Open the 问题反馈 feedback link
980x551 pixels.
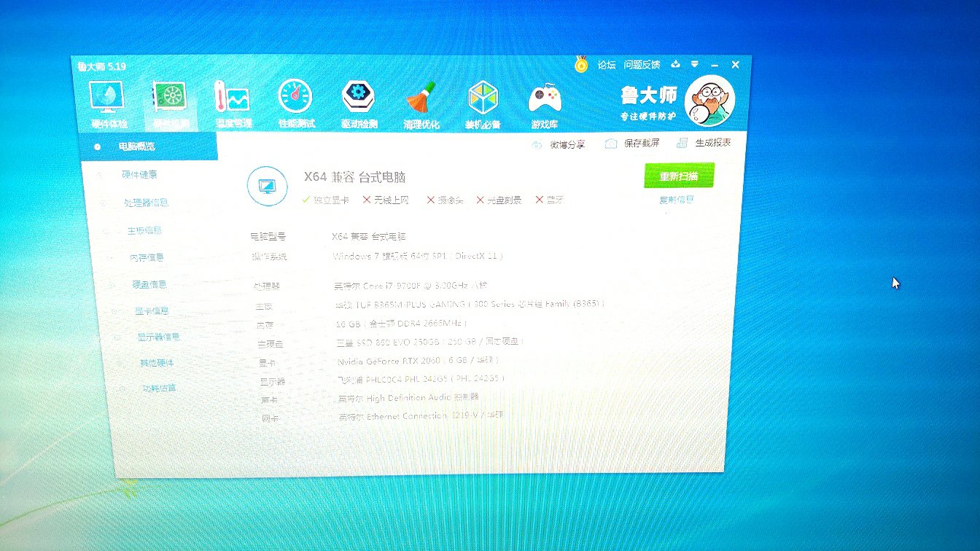click(642, 65)
